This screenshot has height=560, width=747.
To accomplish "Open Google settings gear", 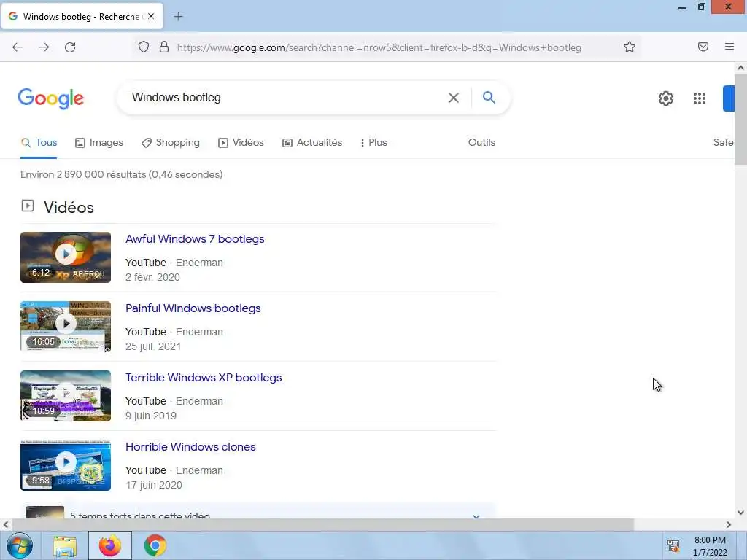I will [665, 98].
